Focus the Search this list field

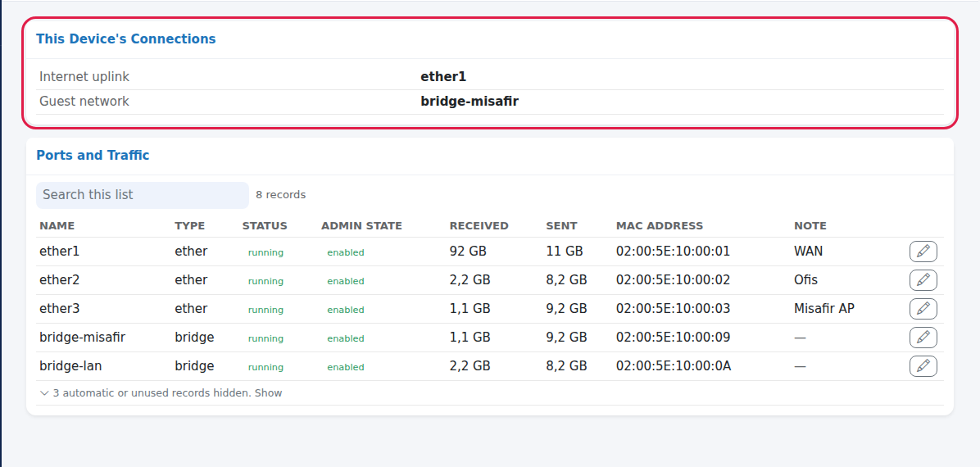(x=143, y=195)
